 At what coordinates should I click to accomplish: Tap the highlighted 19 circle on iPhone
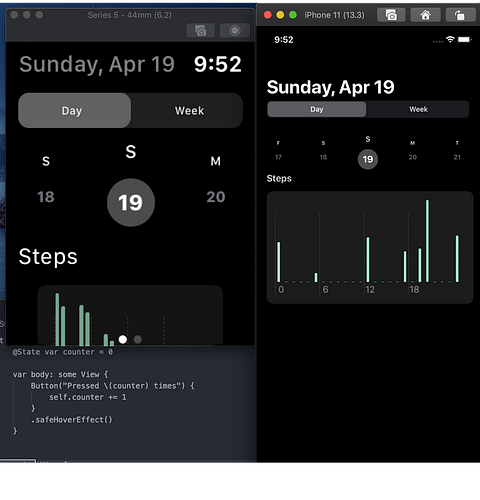(368, 159)
